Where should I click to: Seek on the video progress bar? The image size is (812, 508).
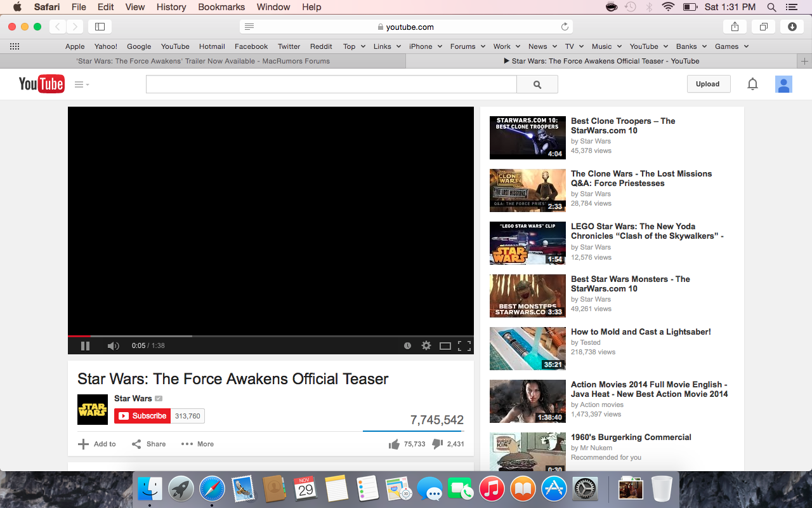pyautogui.click(x=271, y=336)
